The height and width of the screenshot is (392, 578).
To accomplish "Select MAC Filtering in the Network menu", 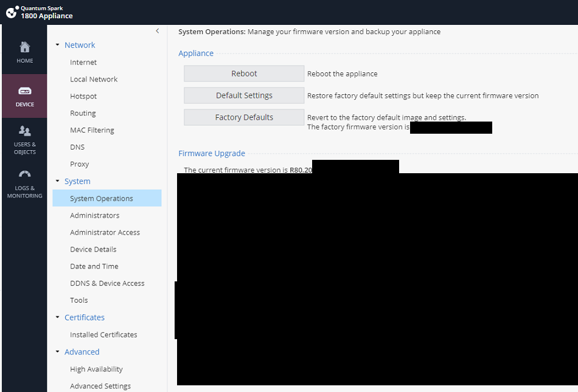I will (92, 130).
